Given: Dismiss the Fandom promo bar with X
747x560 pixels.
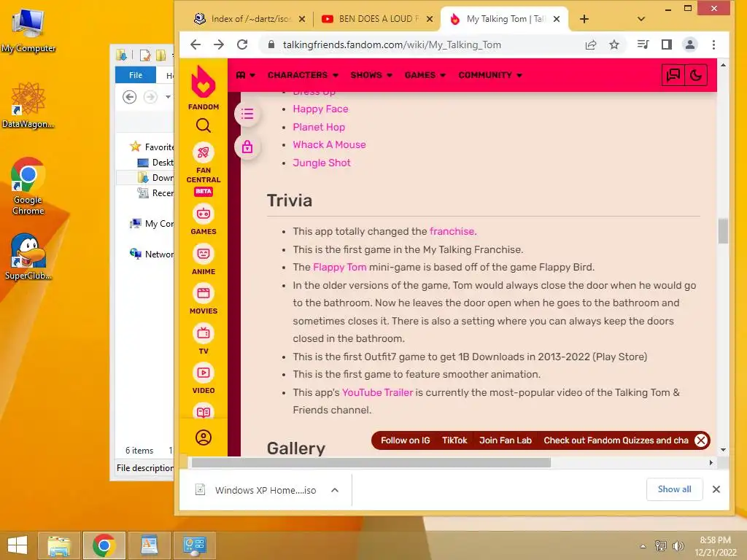Looking at the screenshot, I should [x=701, y=440].
